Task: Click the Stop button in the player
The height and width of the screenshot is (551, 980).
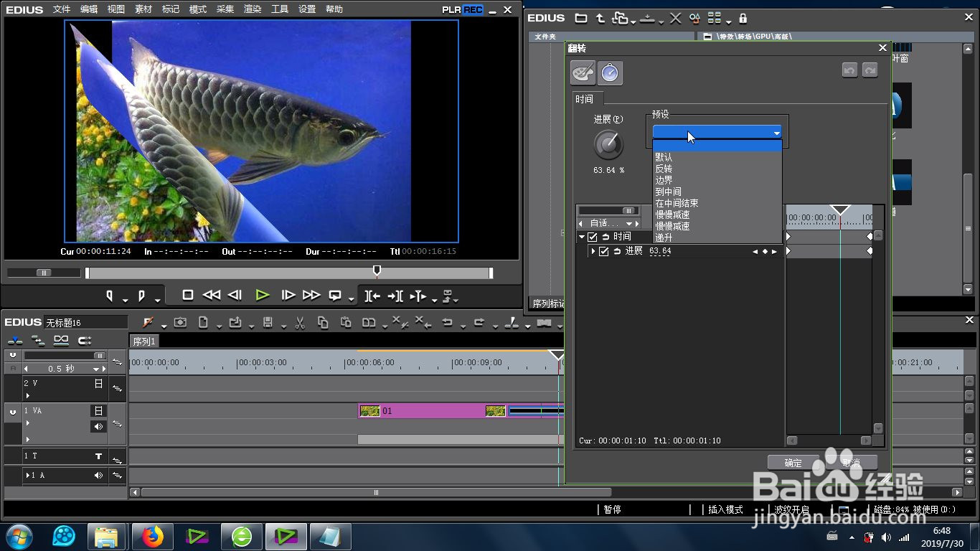Action: pyautogui.click(x=188, y=295)
